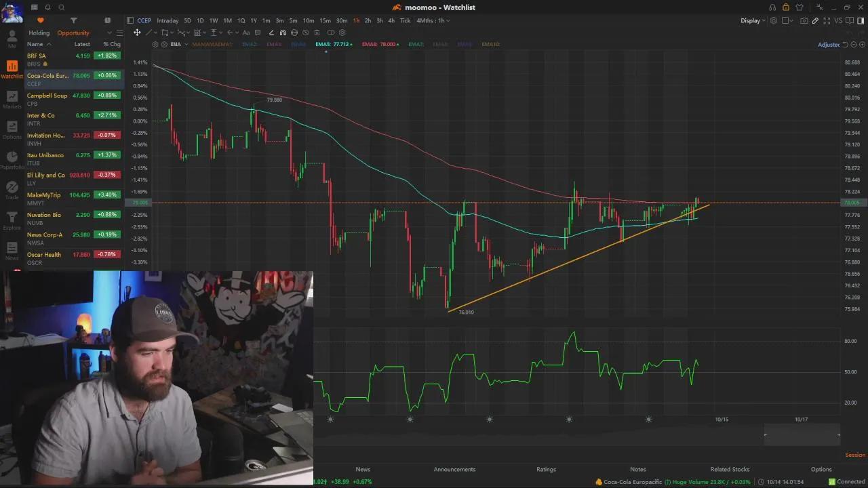Toggle the magnet snap tool
868x488 pixels.
(x=283, y=33)
